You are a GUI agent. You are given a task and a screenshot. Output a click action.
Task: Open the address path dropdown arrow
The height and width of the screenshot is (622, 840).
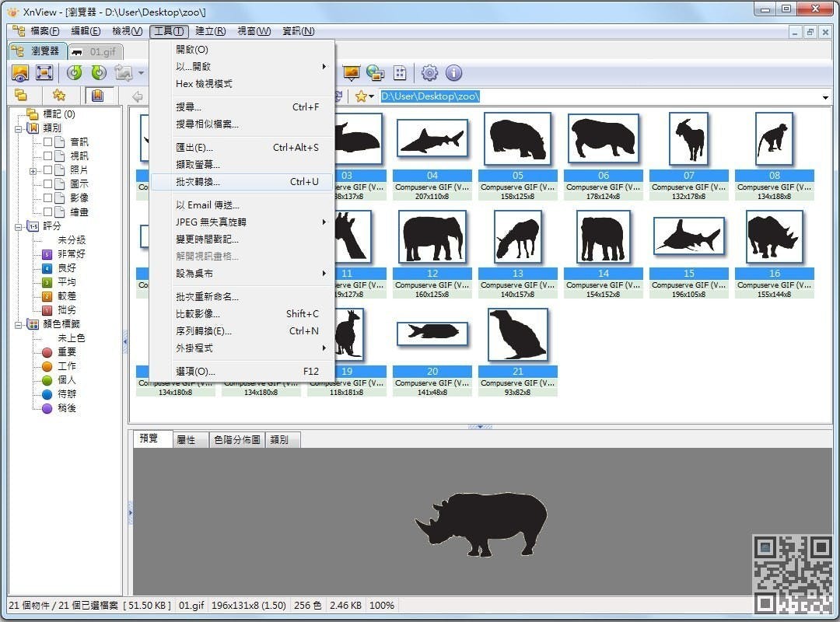point(825,97)
